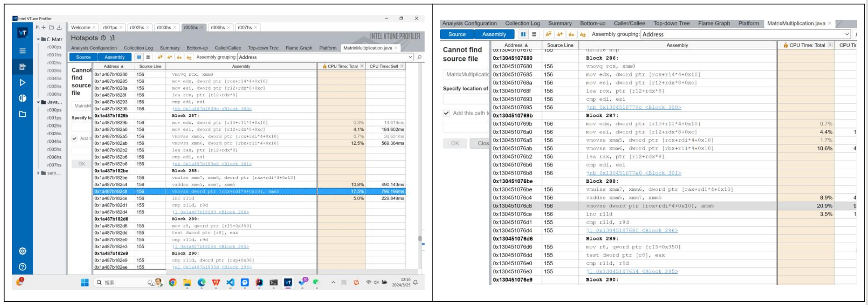The width and height of the screenshot is (868, 305).
Task: Click the plus icon to create a new project
Action: pyautogui.click(x=43, y=27)
